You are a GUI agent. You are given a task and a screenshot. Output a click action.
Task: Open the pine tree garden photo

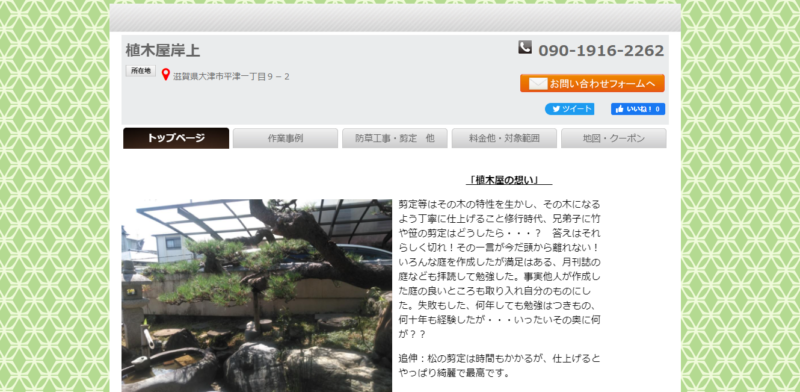257,296
